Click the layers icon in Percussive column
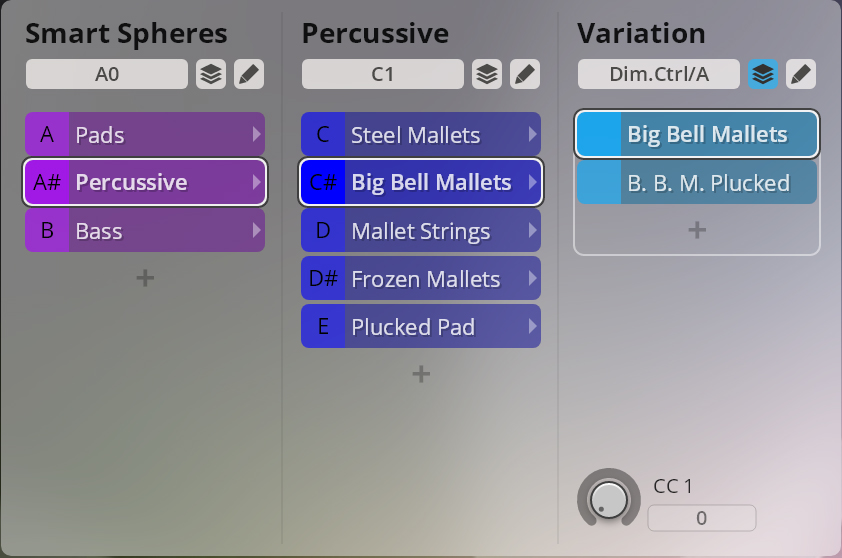This screenshot has height=558, width=842. pyautogui.click(x=487, y=74)
